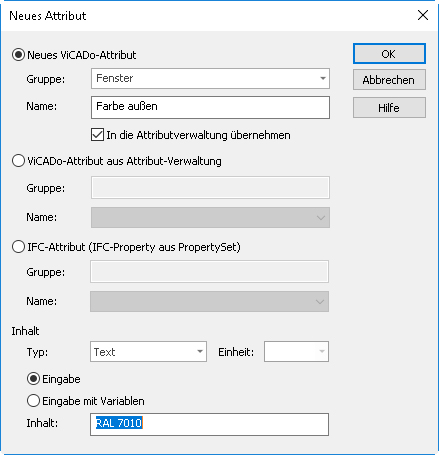The height and width of the screenshot is (455, 439).
Task: Click Gruppe field under Attribut-Verwaltung section
Action: point(210,188)
